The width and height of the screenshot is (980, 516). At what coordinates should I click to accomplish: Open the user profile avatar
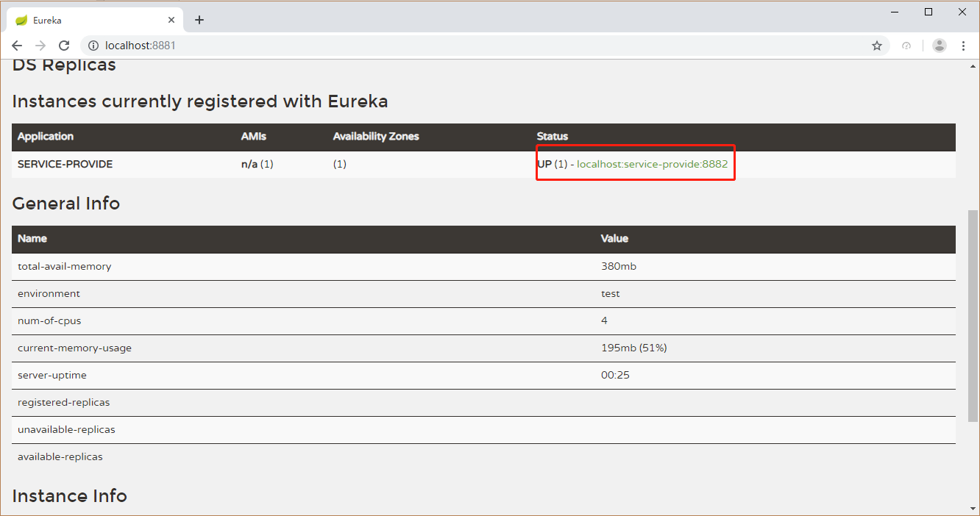(940, 46)
